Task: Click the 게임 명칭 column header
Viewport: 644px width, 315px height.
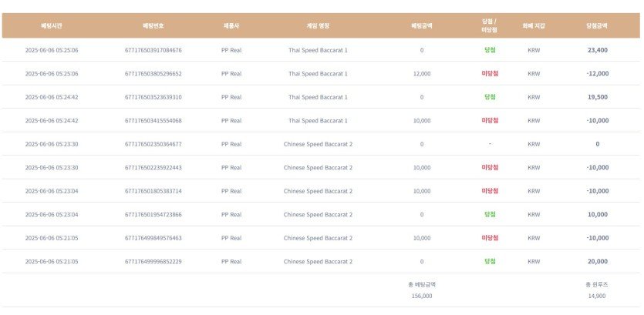Action: pos(318,25)
